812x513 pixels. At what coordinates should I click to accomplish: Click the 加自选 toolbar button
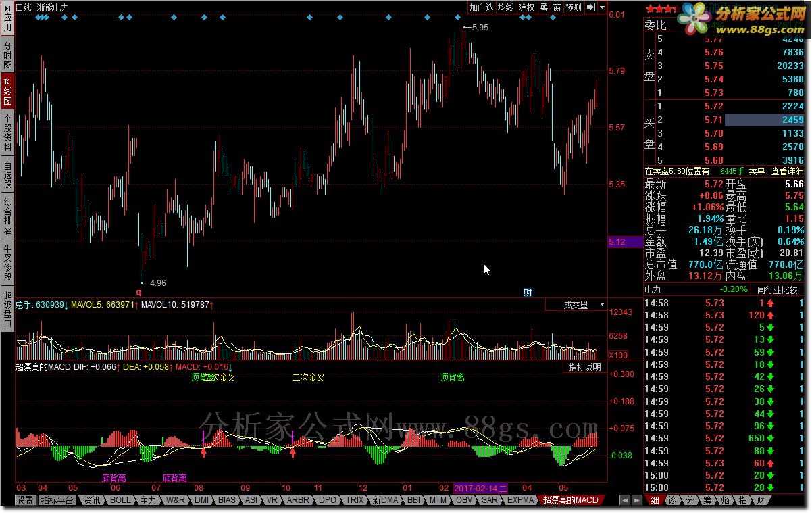click(x=481, y=7)
